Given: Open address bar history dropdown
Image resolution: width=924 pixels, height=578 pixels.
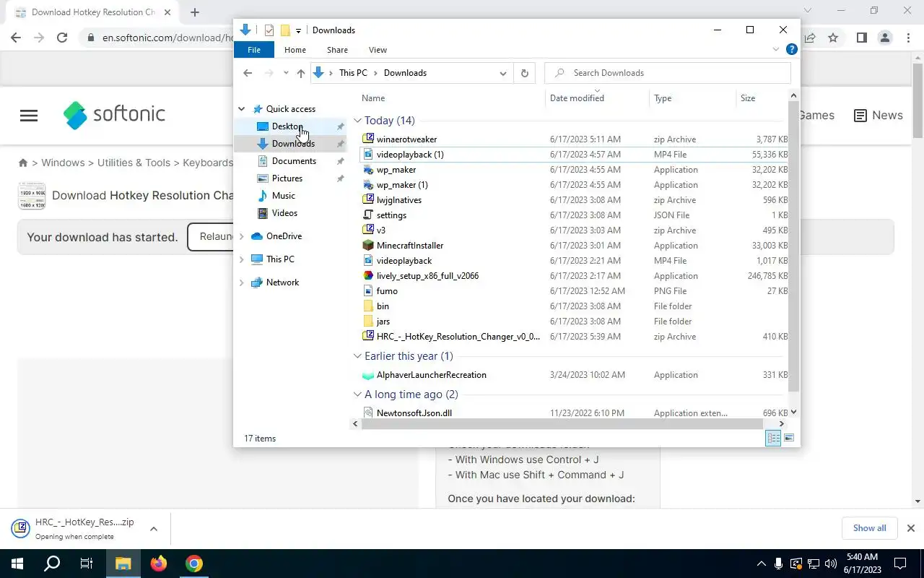Looking at the screenshot, I should pyautogui.click(x=503, y=73).
